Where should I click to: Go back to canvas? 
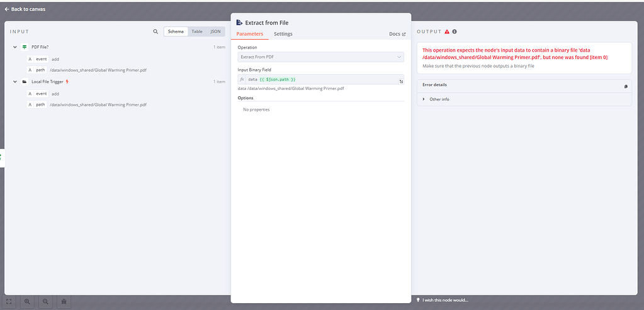pyautogui.click(x=25, y=9)
